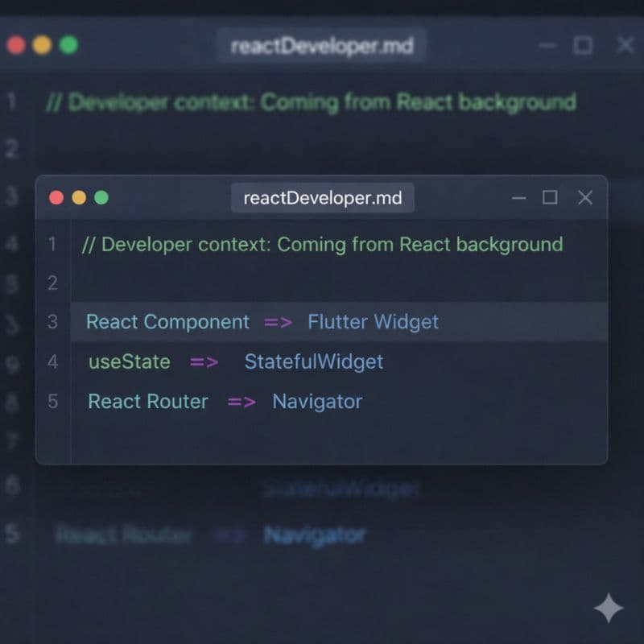This screenshot has width=644, height=644.
Task: Click 'Flutter Widget' text on line 3
Action: pyautogui.click(x=373, y=322)
